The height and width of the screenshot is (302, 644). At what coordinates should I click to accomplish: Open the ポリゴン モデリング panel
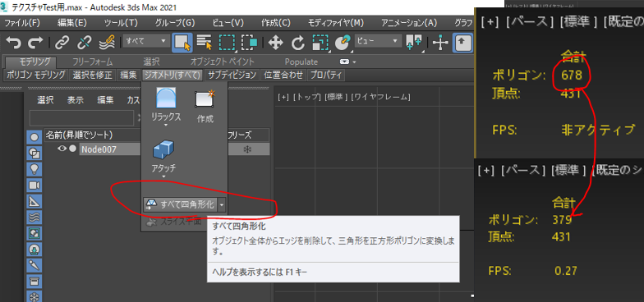click(x=36, y=75)
